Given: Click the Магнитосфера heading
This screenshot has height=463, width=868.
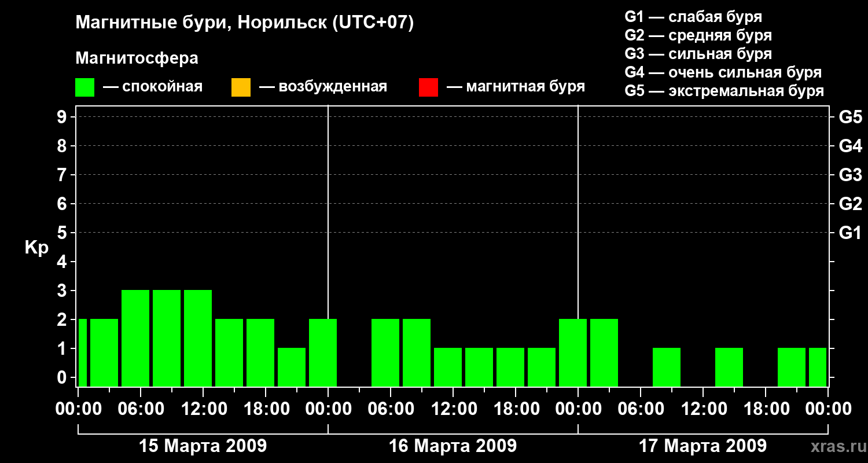Looking at the screenshot, I should (137, 58).
